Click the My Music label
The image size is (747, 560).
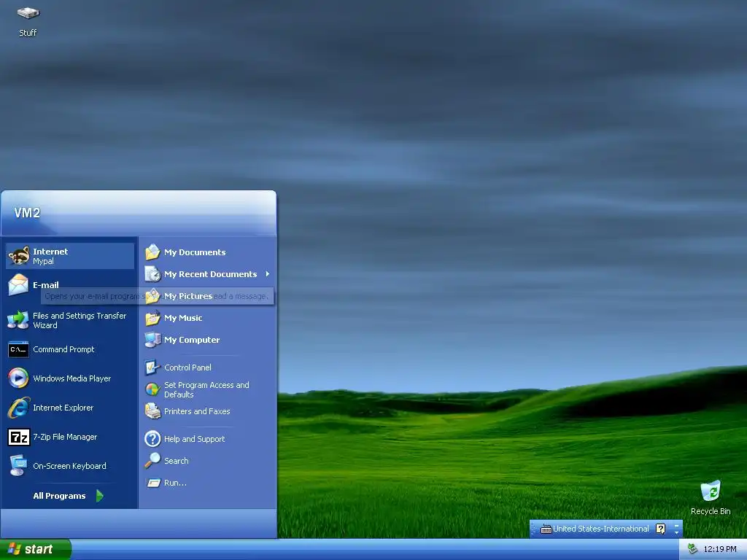[183, 318]
